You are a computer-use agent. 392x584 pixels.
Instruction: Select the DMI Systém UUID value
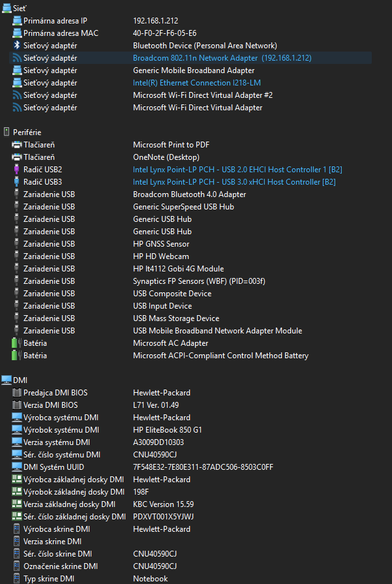pyautogui.click(x=204, y=467)
